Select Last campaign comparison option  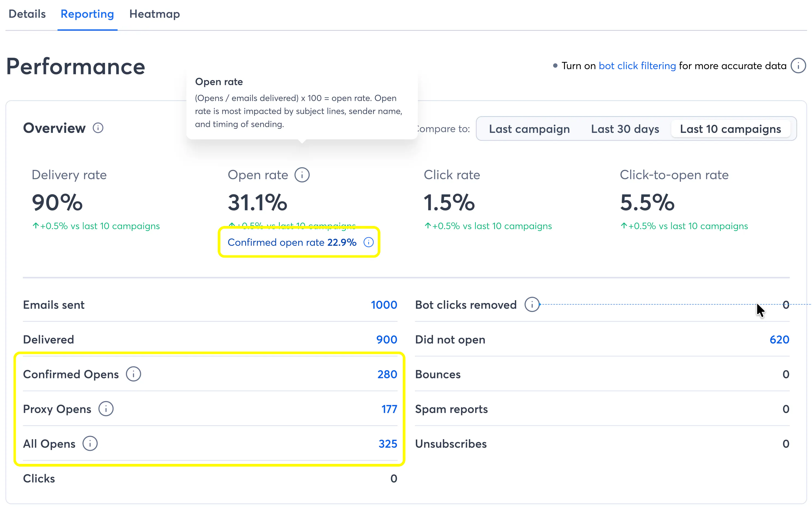point(529,129)
